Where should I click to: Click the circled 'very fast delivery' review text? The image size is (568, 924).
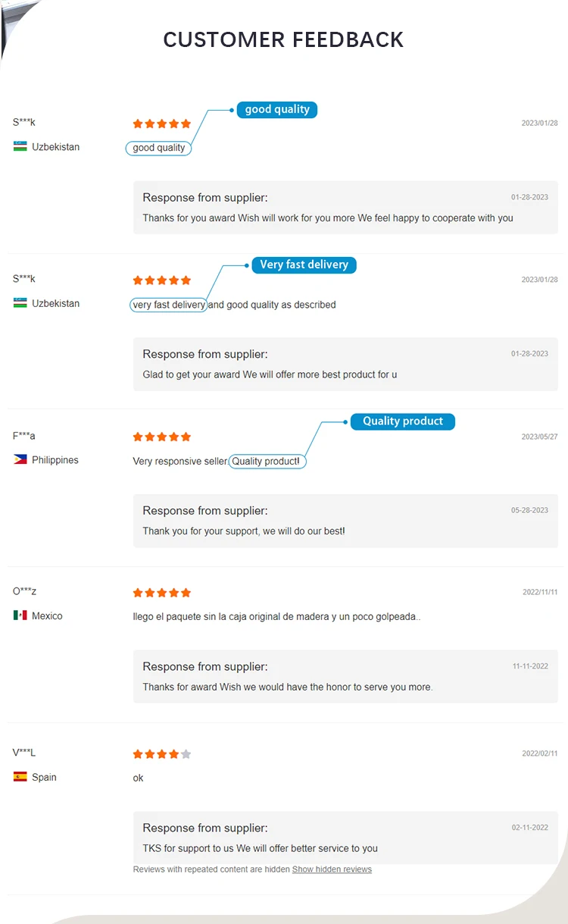169,305
